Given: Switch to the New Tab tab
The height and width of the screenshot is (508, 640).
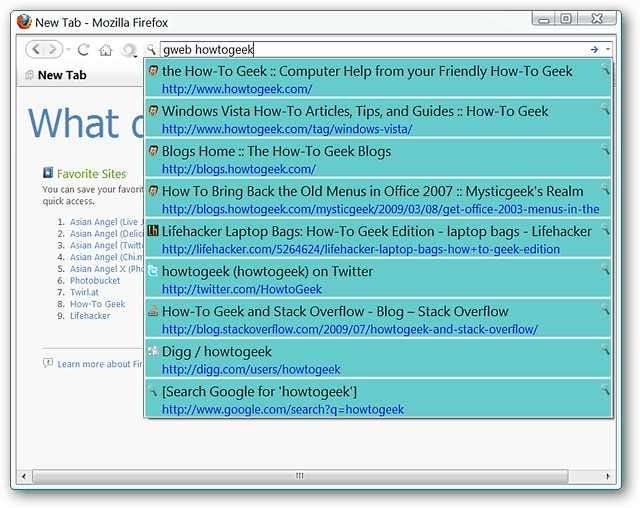Looking at the screenshot, I should (61, 75).
